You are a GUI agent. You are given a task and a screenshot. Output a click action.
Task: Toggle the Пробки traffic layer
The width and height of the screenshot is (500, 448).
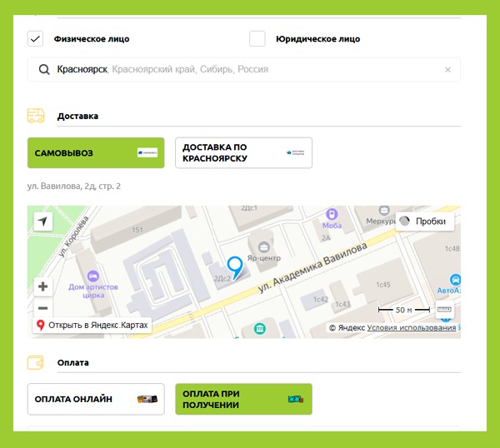(x=424, y=222)
